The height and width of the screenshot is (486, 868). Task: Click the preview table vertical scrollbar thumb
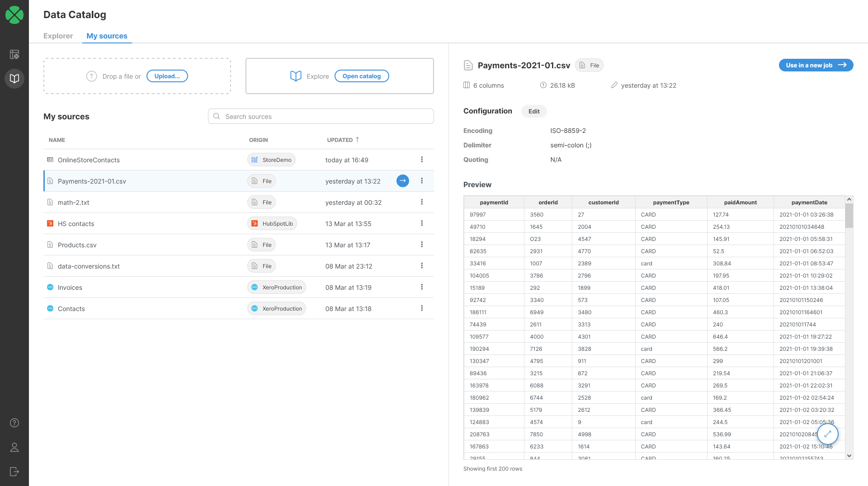[x=849, y=216]
